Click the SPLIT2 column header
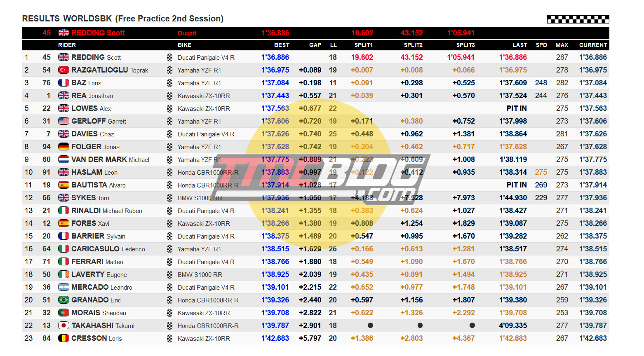The image size is (644, 356). [413, 45]
